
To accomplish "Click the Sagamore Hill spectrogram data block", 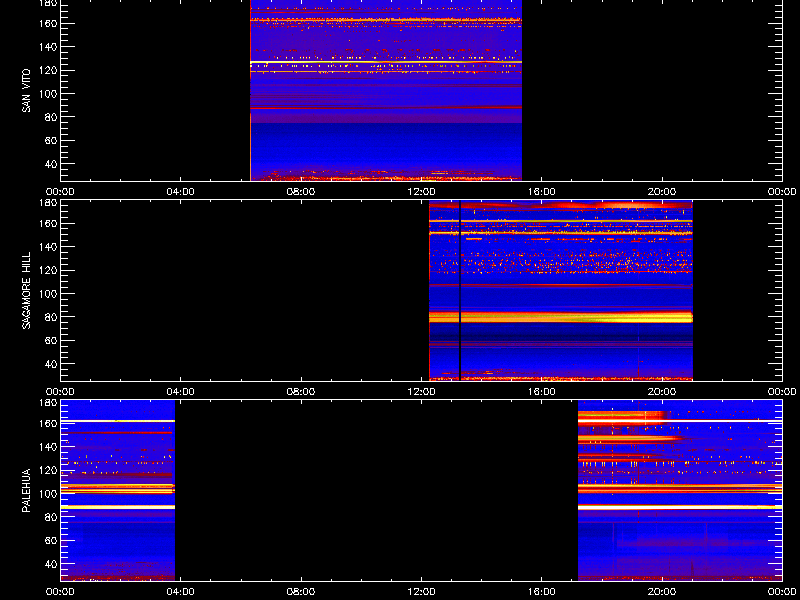I will [x=561, y=291].
